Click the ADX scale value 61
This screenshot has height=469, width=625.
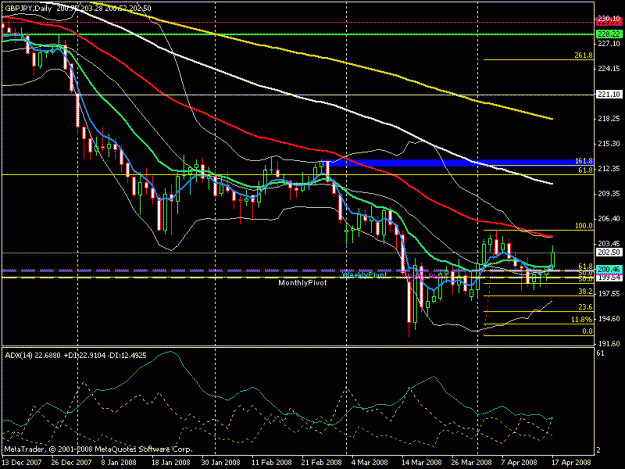tap(601, 353)
